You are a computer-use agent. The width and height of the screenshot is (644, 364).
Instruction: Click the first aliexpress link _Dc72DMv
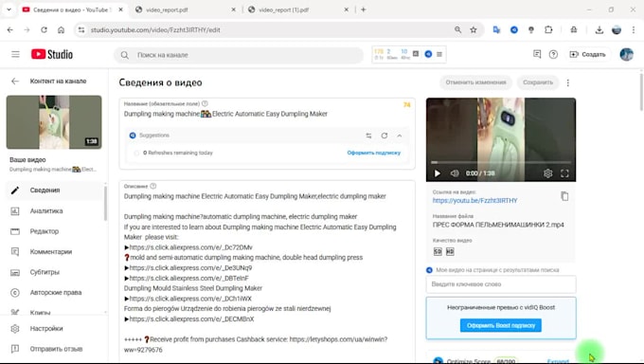click(x=191, y=247)
